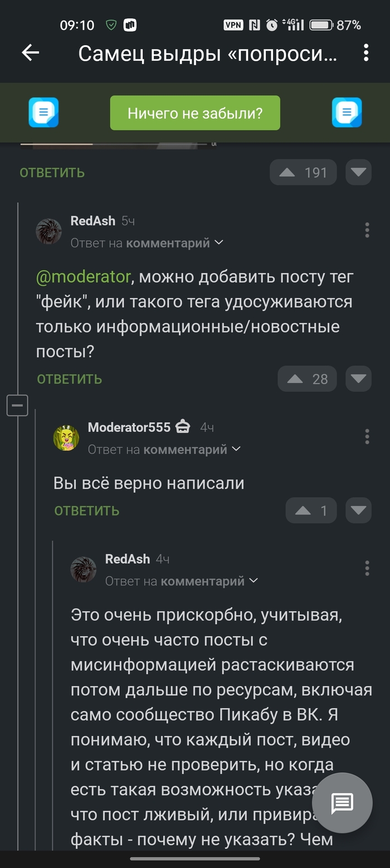390x868 pixels.
Task: Open options for Moderator555's comment
Action: (x=367, y=437)
